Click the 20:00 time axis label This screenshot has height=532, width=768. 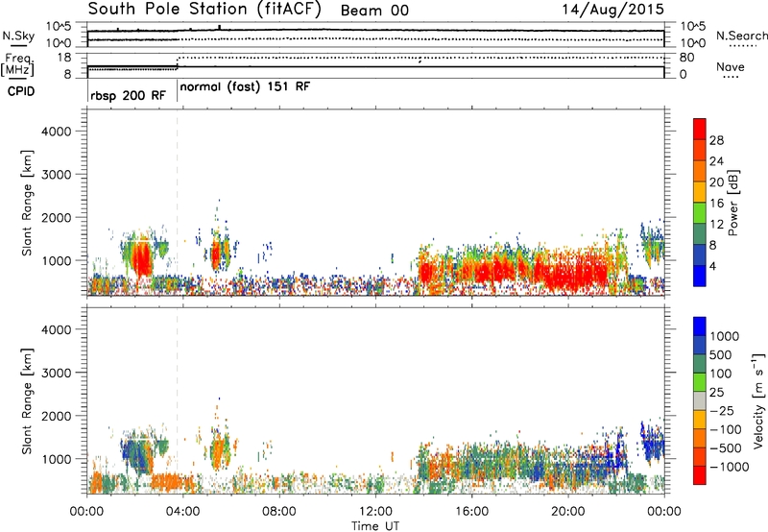pyautogui.click(x=568, y=512)
